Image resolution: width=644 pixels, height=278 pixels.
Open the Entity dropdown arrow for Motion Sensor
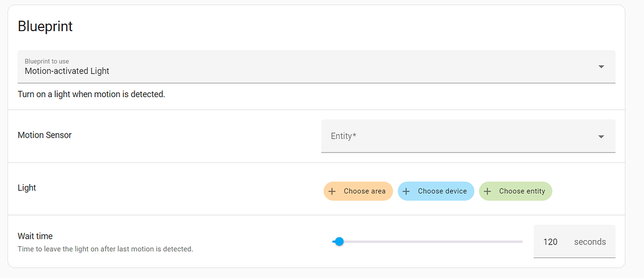tap(601, 137)
